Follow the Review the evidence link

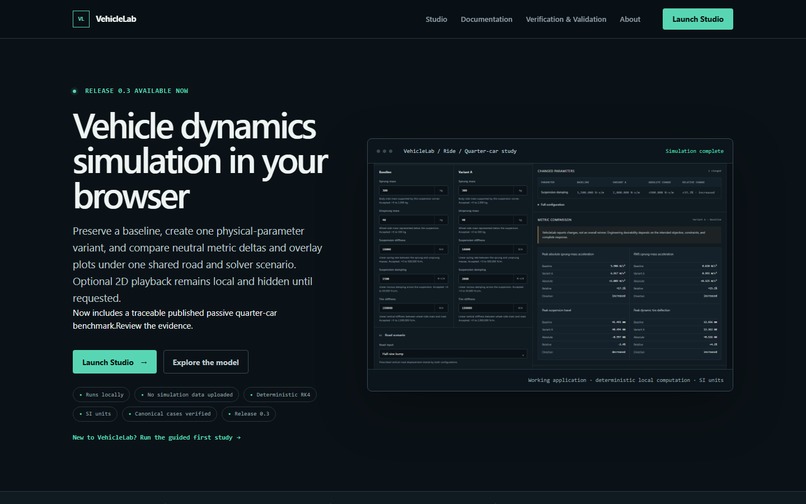coord(154,326)
